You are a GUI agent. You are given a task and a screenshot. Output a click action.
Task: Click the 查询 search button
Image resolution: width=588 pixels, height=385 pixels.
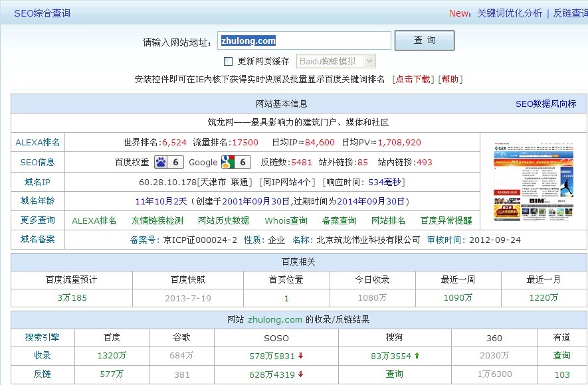click(x=425, y=40)
